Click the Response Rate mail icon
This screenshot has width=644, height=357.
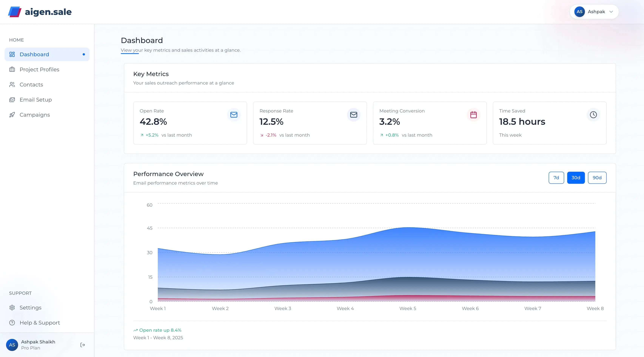tap(354, 115)
